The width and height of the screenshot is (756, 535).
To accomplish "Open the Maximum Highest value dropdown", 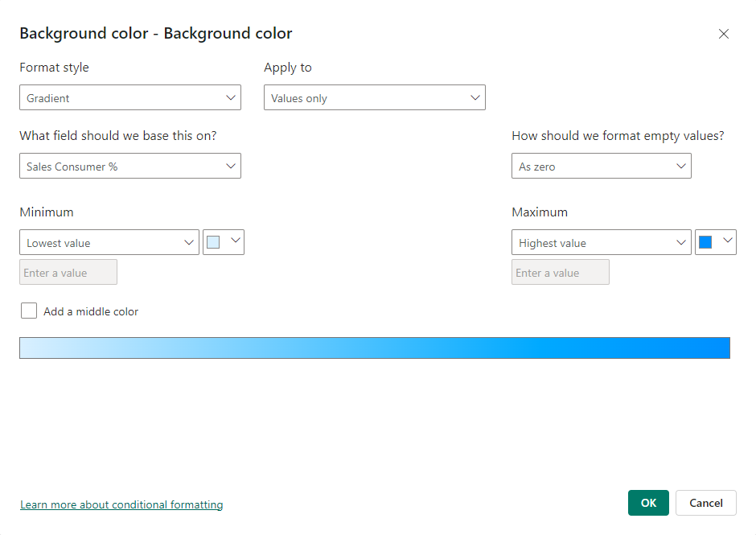I will tap(602, 242).
